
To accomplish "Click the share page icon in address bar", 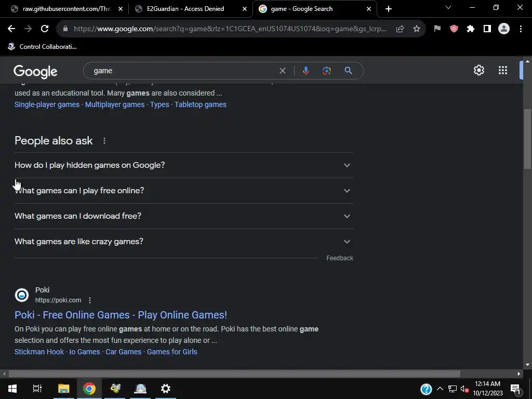I will (400, 29).
